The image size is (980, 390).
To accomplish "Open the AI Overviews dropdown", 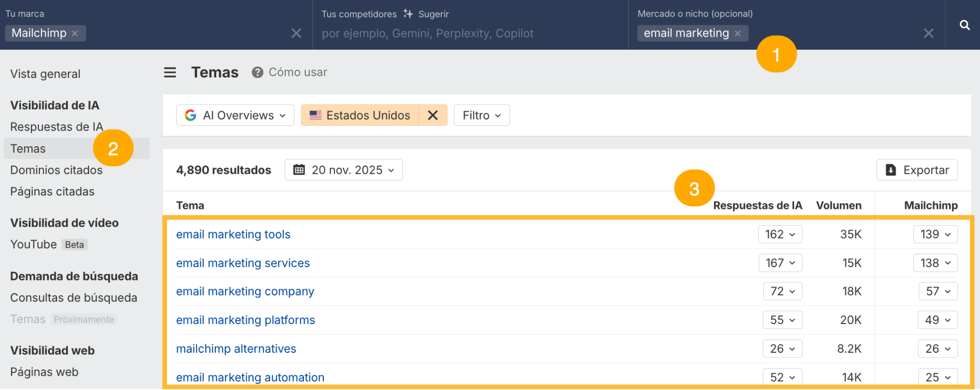I will tap(235, 115).
